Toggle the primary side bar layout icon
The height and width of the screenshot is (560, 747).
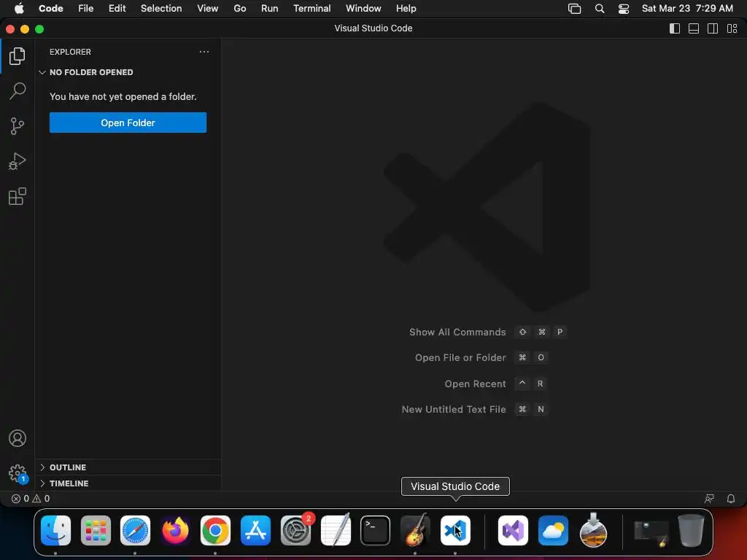675,28
